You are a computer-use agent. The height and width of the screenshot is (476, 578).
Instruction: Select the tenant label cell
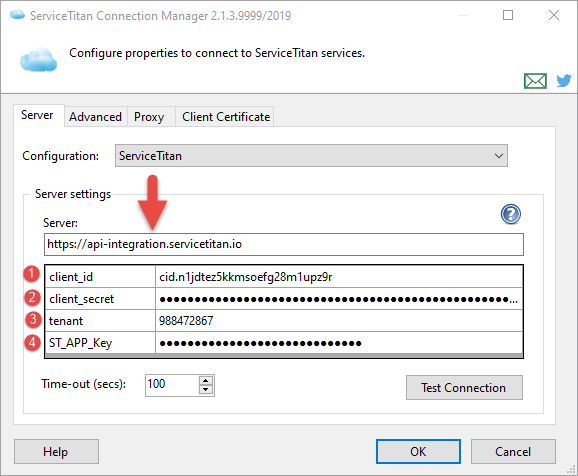[100, 321]
